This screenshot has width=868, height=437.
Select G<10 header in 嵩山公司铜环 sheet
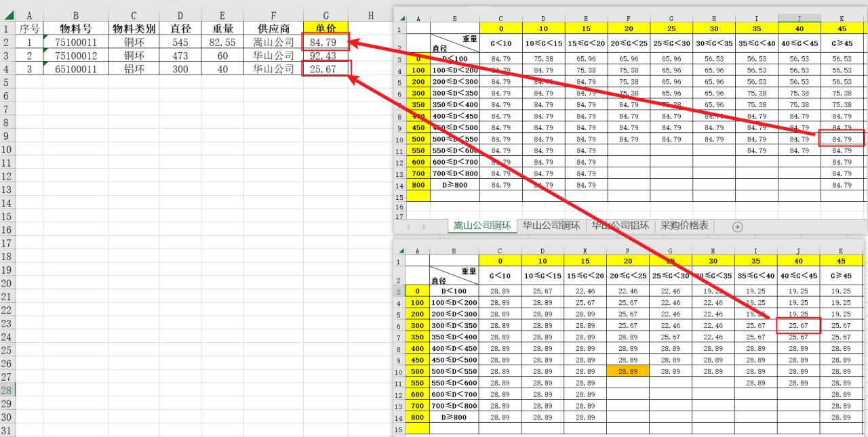(x=501, y=43)
